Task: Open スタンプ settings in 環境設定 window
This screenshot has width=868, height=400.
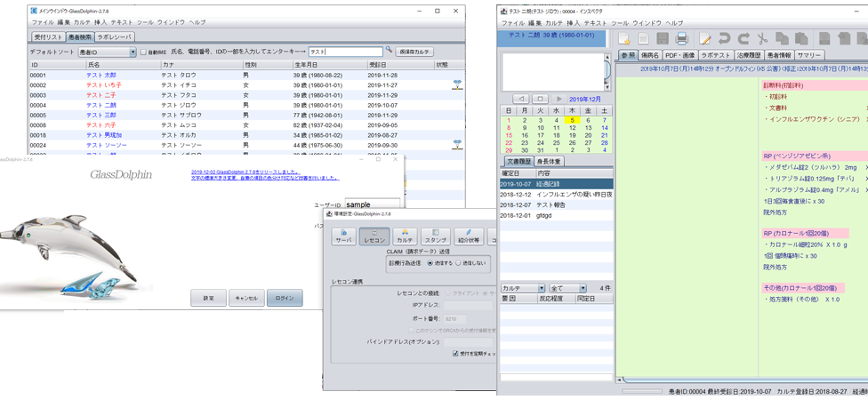Action: (436, 236)
